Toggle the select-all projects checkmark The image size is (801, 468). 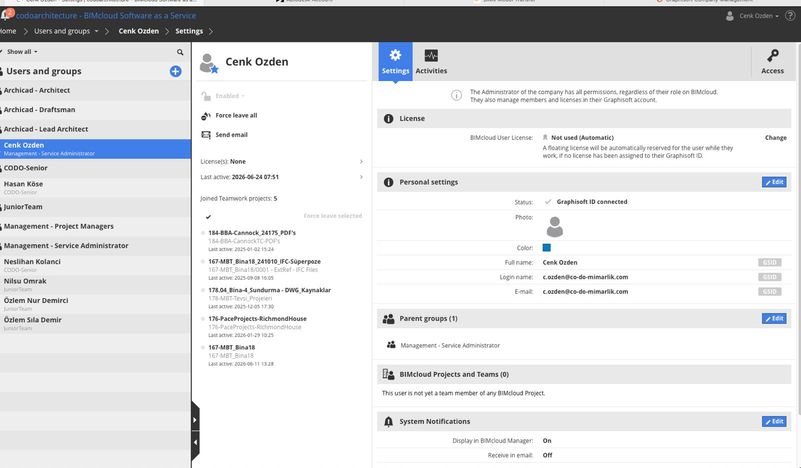click(x=208, y=217)
